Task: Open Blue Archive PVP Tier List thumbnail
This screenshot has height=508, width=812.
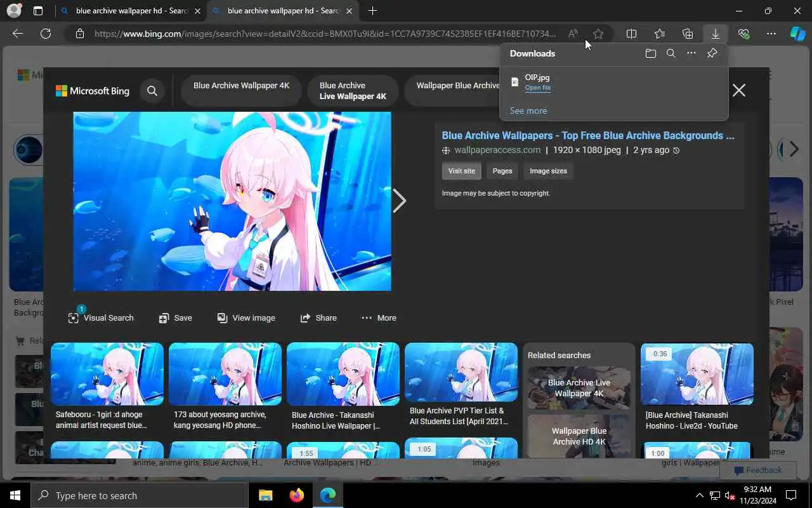Action: pos(461,372)
